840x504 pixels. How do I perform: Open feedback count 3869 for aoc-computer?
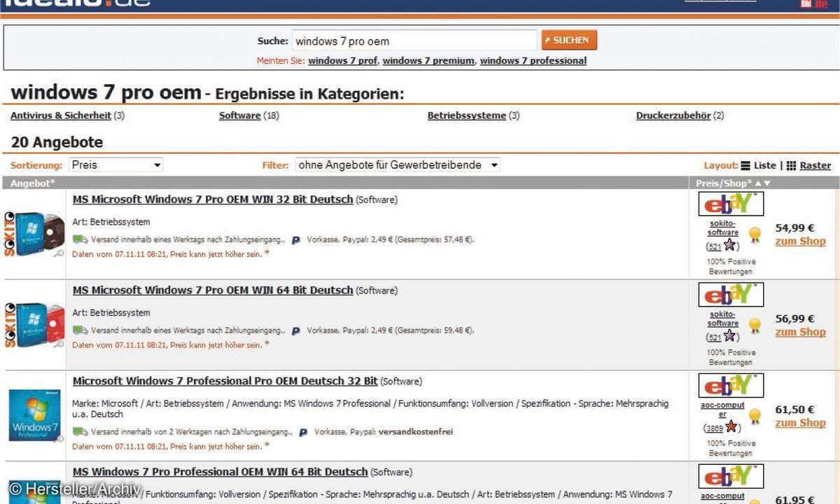[715, 428]
